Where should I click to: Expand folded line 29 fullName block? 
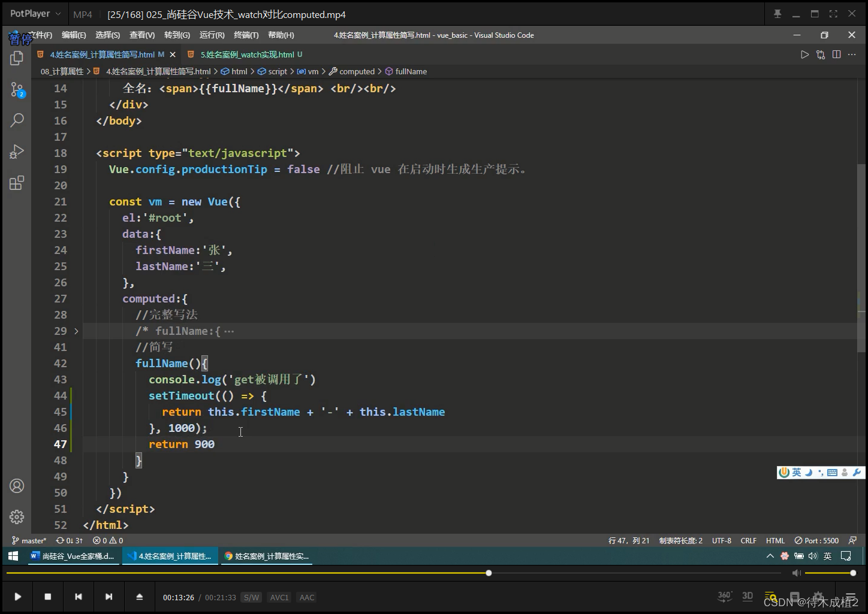[76, 331]
